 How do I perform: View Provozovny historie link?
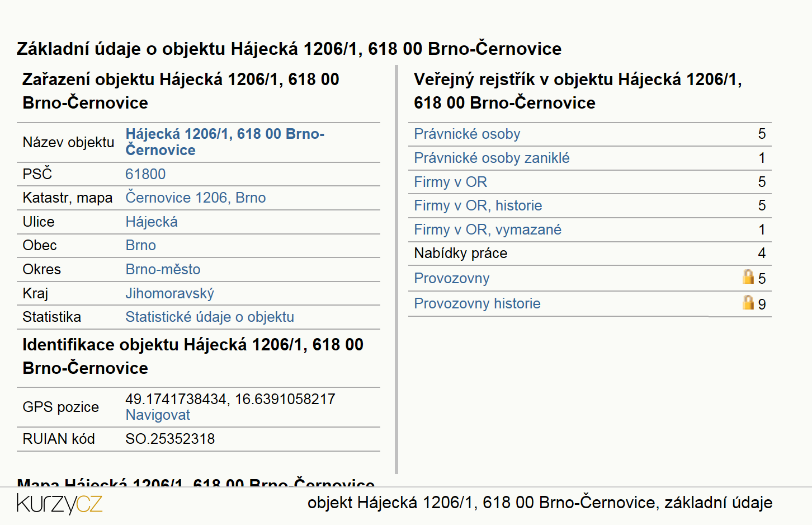tap(477, 303)
